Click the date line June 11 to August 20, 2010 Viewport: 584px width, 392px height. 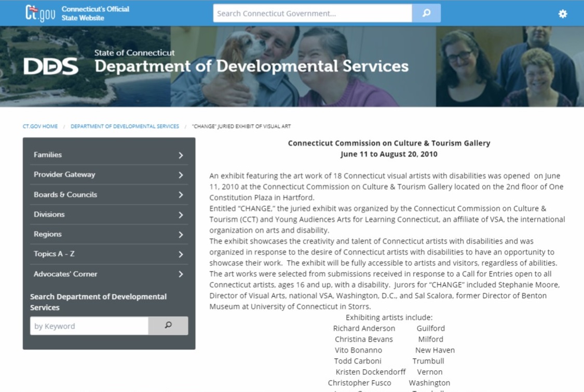[x=389, y=154]
